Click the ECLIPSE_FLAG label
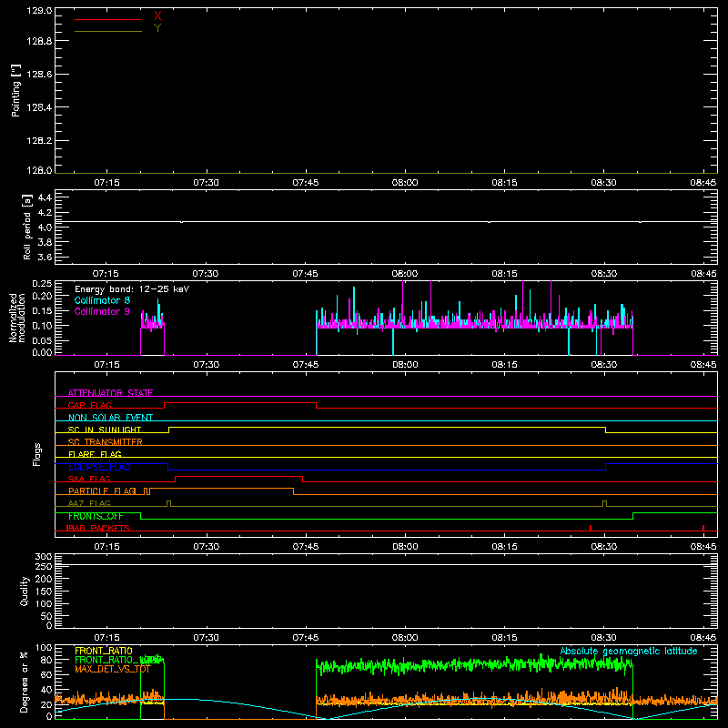This screenshot has height=728, width=728. (x=99, y=467)
